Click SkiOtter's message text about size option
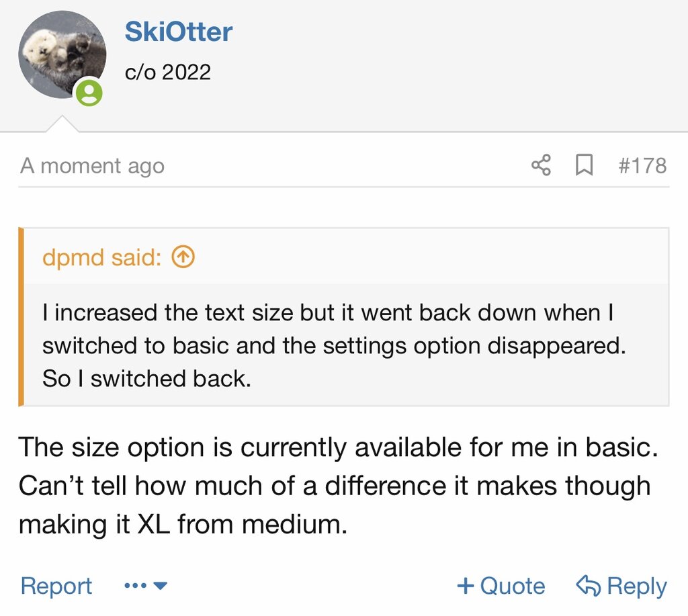 click(336, 485)
